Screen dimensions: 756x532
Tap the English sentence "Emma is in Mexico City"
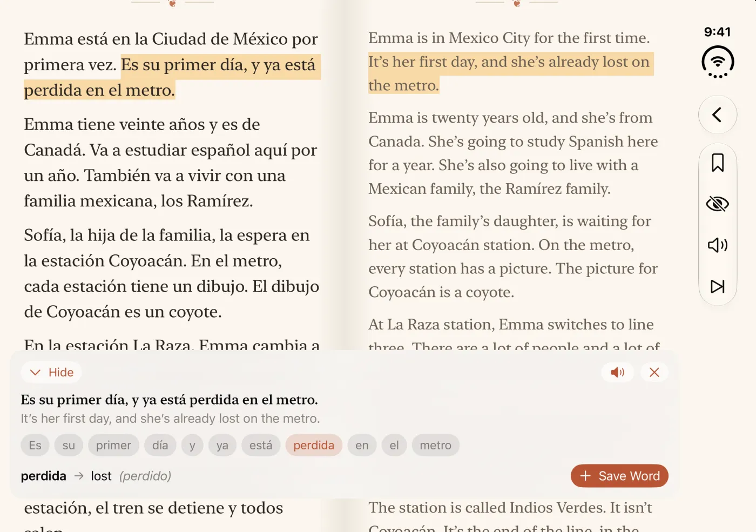[x=509, y=38]
